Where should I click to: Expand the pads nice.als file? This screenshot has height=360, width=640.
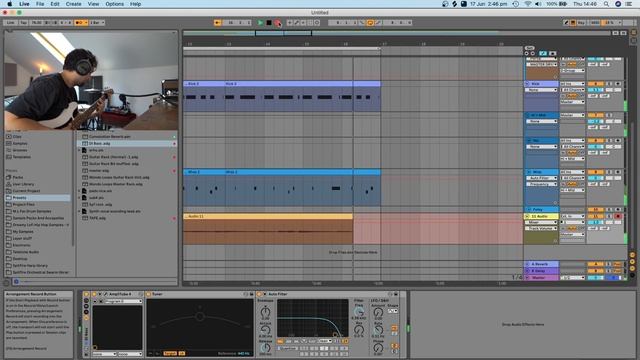pos(80,191)
